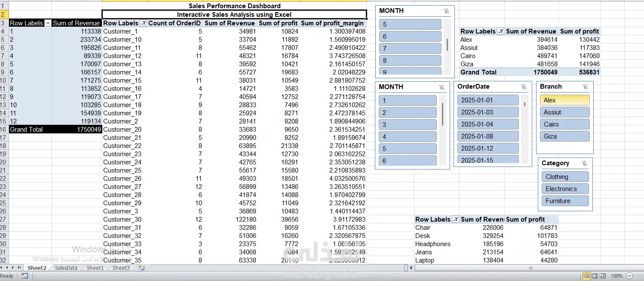Open filter dropdown for product Row Labels
The image size is (644, 281).
click(x=455, y=219)
